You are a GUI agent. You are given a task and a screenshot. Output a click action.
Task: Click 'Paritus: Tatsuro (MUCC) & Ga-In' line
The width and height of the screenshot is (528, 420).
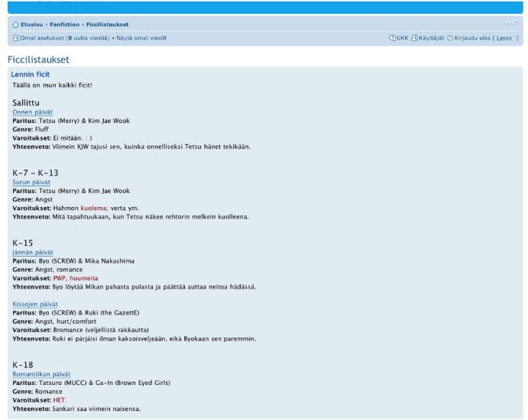91,383
